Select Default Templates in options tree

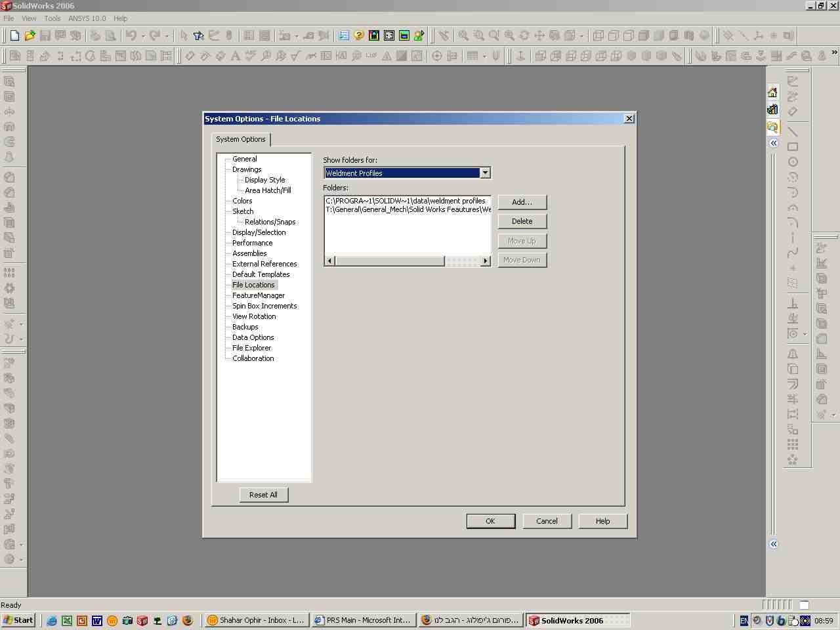(261, 274)
